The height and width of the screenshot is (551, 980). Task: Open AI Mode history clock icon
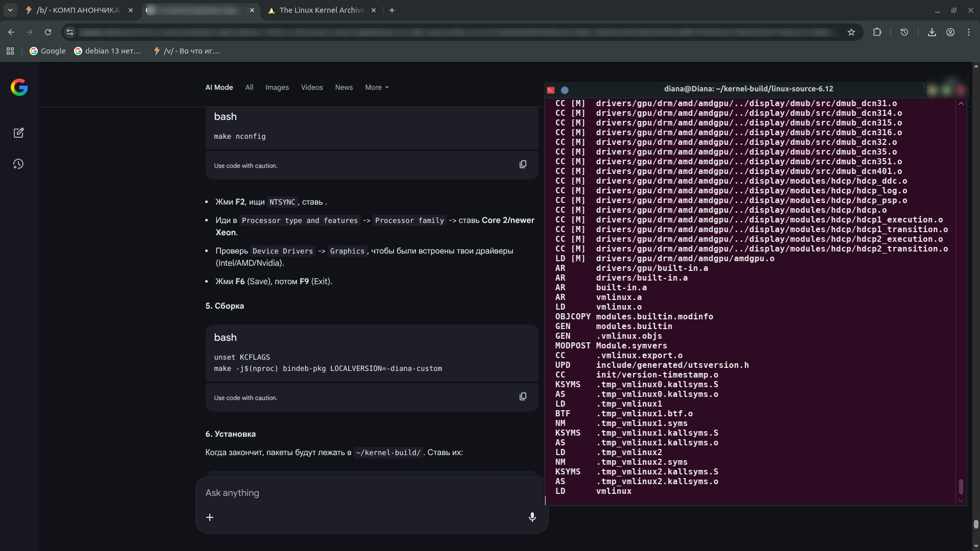[18, 164]
